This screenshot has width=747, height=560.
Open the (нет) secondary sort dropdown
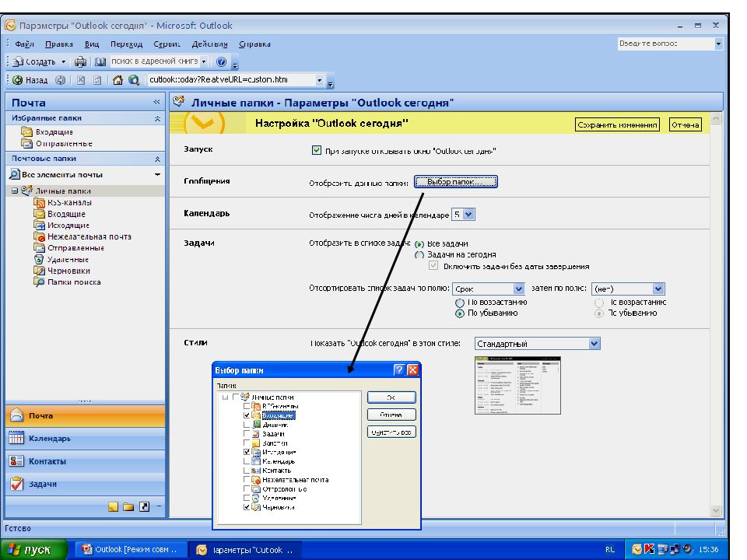coord(658,289)
